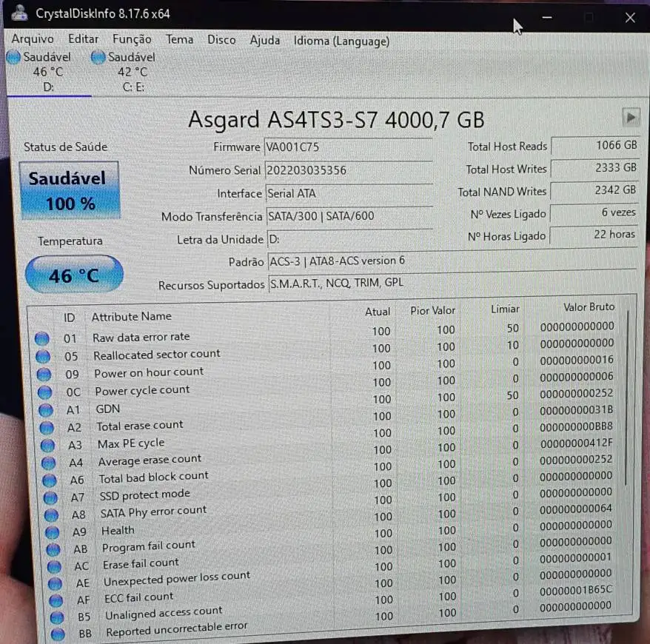This screenshot has width=650, height=644.
Task: Click the status icon for SATA Phy error count
Action: [x=51, y=515]
